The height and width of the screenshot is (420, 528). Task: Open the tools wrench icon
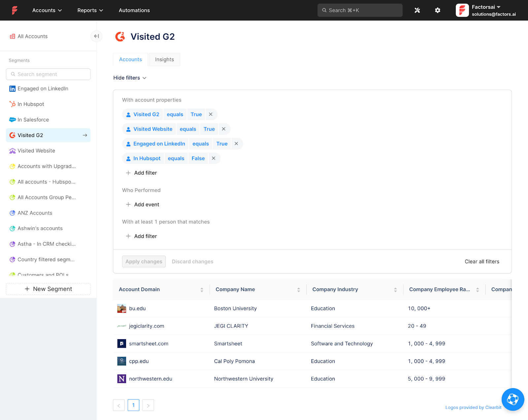pos(417,10)
